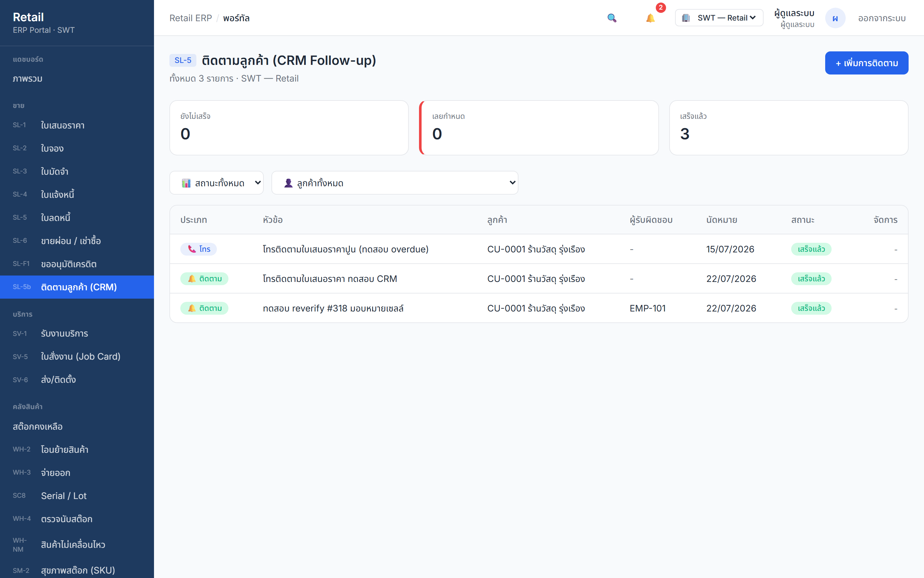Screen dimensions: 924x578
Task: Click หัวข้อ column header
Action: [x=273, y=220]
